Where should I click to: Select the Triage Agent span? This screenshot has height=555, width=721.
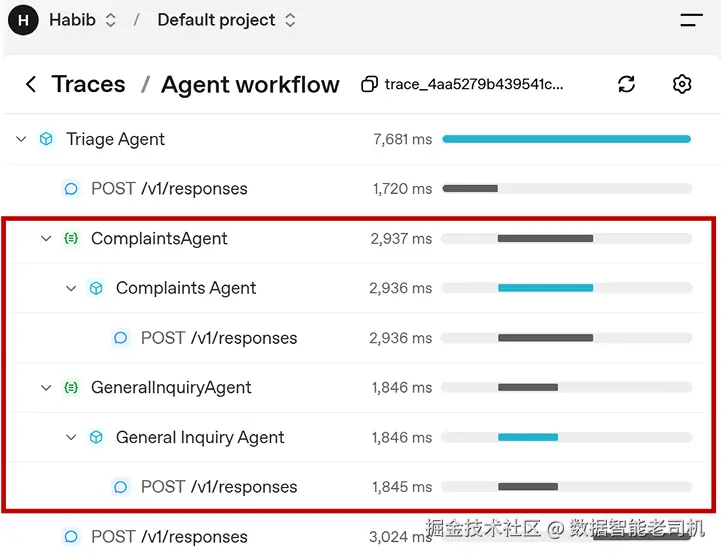(x=115, y=139)
